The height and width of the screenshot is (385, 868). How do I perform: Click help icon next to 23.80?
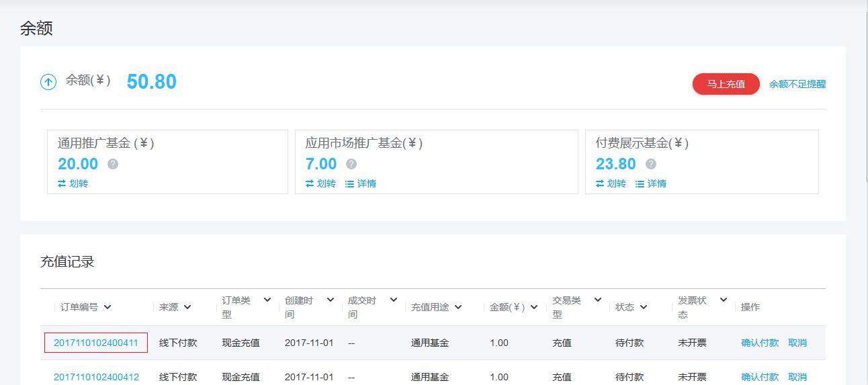pos(651,164)
